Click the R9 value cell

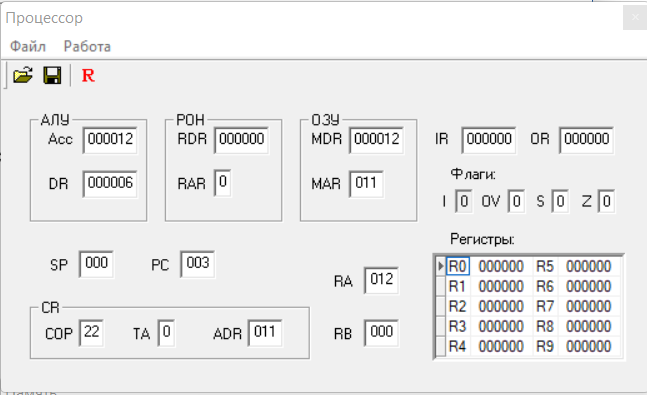[x=589, y=346]
